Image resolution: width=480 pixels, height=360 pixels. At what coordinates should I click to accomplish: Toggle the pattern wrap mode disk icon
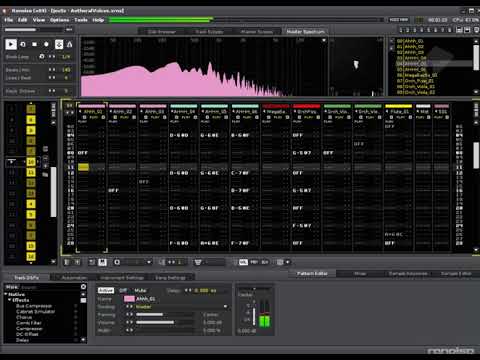[x=102, y=262]
